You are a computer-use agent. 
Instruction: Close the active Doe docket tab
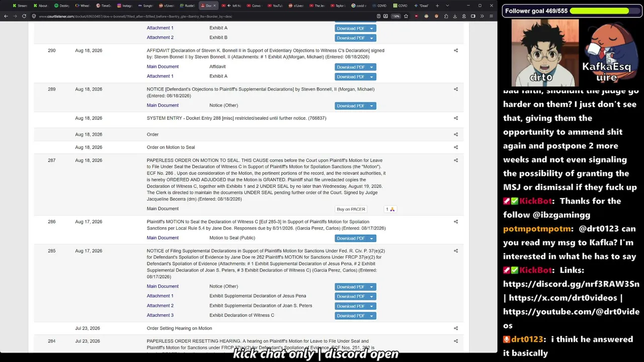click(x=215, y=6)
